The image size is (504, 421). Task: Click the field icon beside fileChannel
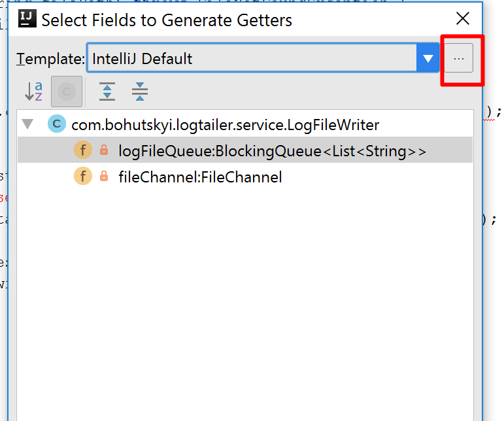pos(83,176)
